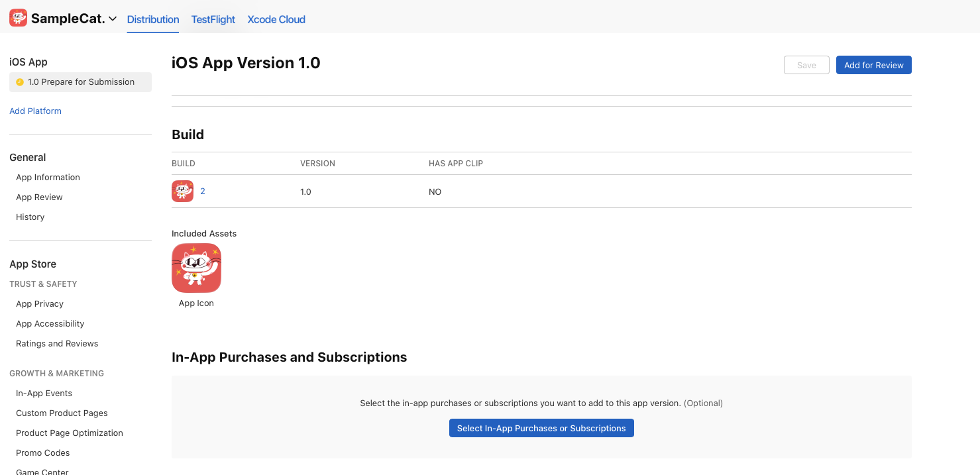Image resolution: width=980 pixels, height=475 pixels.
Task: Click Add Platform in the sidebar
Action: coord(35,111)
